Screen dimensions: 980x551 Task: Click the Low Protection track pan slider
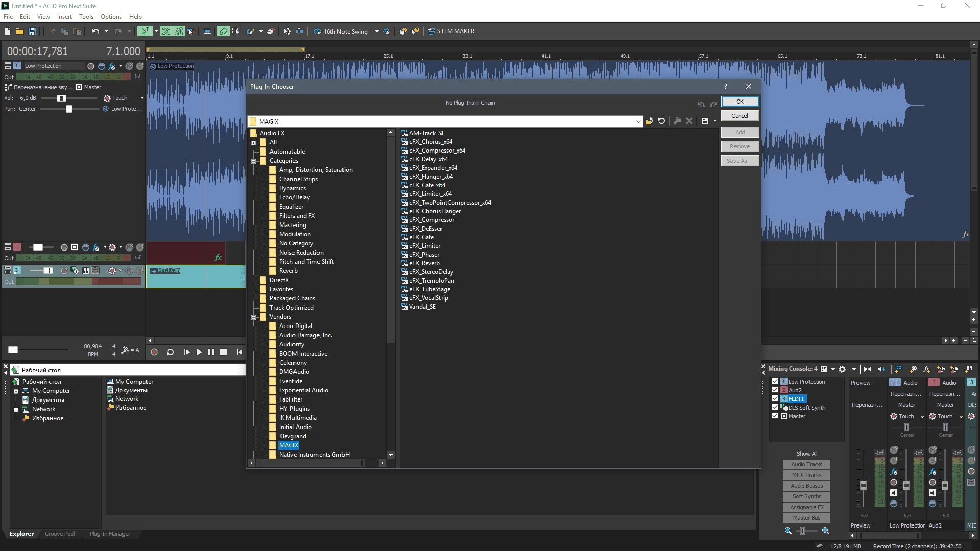tap(69, 109)
